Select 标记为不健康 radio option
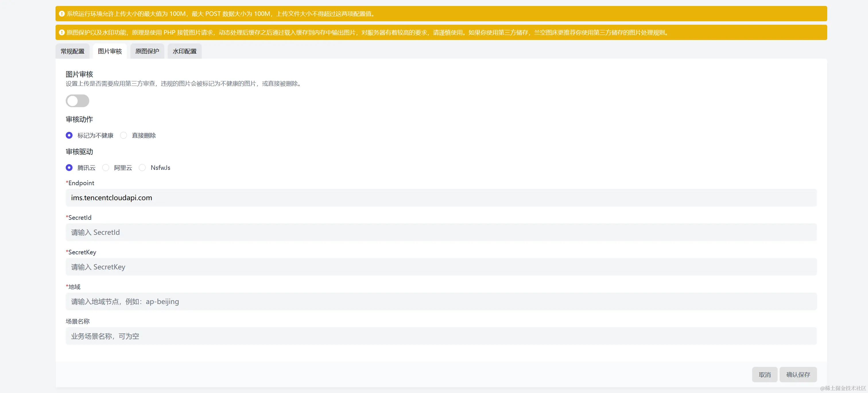The height and width of the screenshot is (393, 868). 69,135
